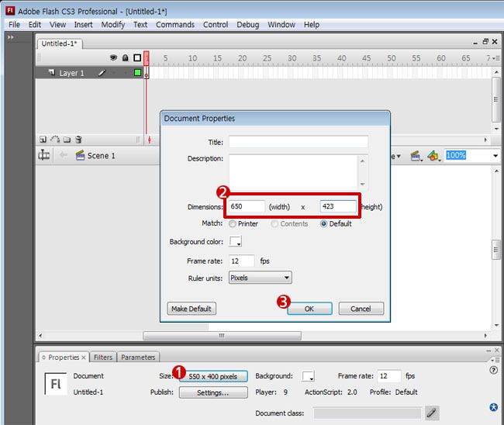This screenshot has width=504, height=425.
Task: Click Layer 1 page icon
Action: [x=52, y=73]
